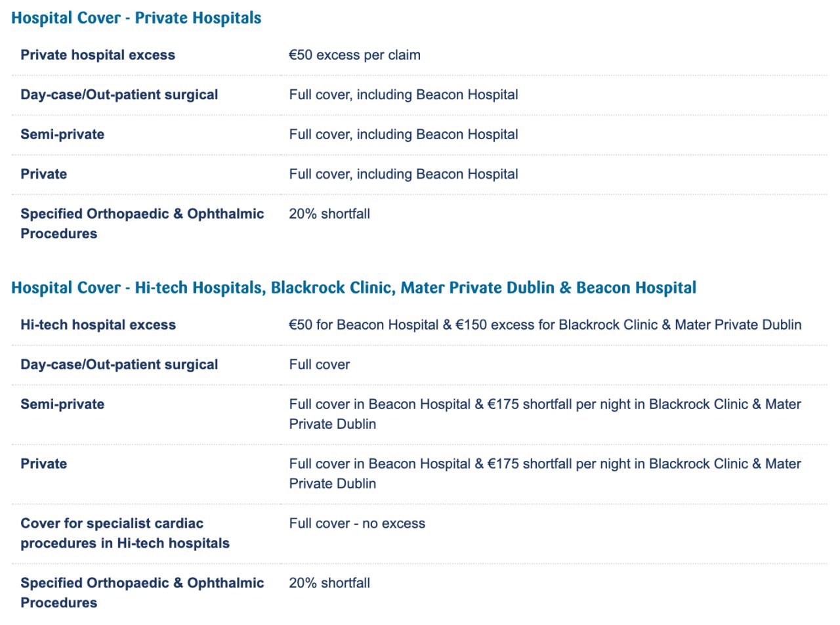Click first 'Specified Orthopaedic & Ophthalmic Procedures' label
The width and height of the screenshot is (840, 625).
click(142, 224)
